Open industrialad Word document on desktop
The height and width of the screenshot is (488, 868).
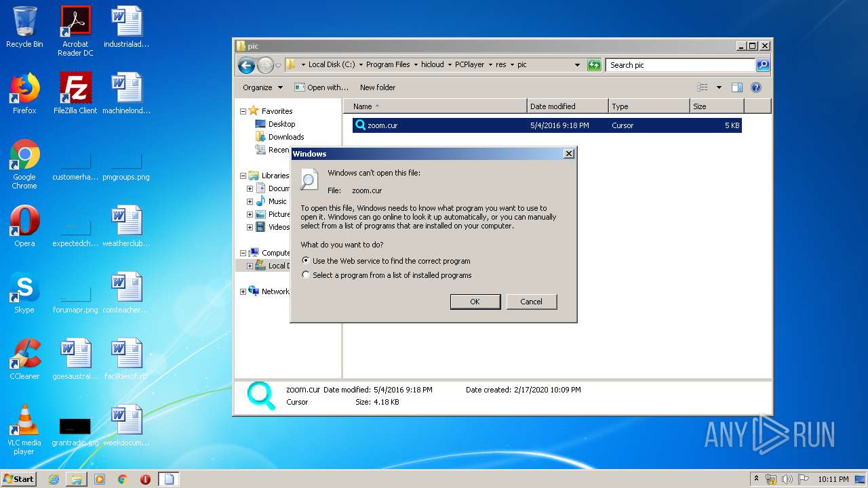point(127,27)
